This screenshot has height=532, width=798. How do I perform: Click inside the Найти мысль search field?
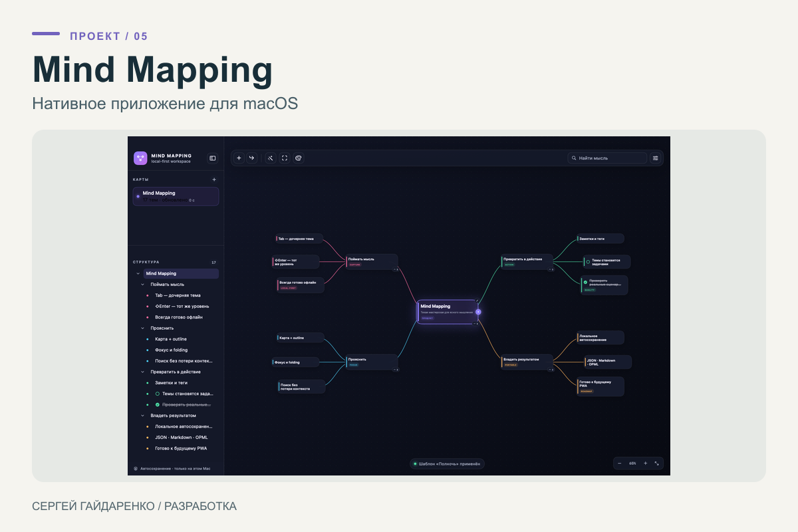608,158
